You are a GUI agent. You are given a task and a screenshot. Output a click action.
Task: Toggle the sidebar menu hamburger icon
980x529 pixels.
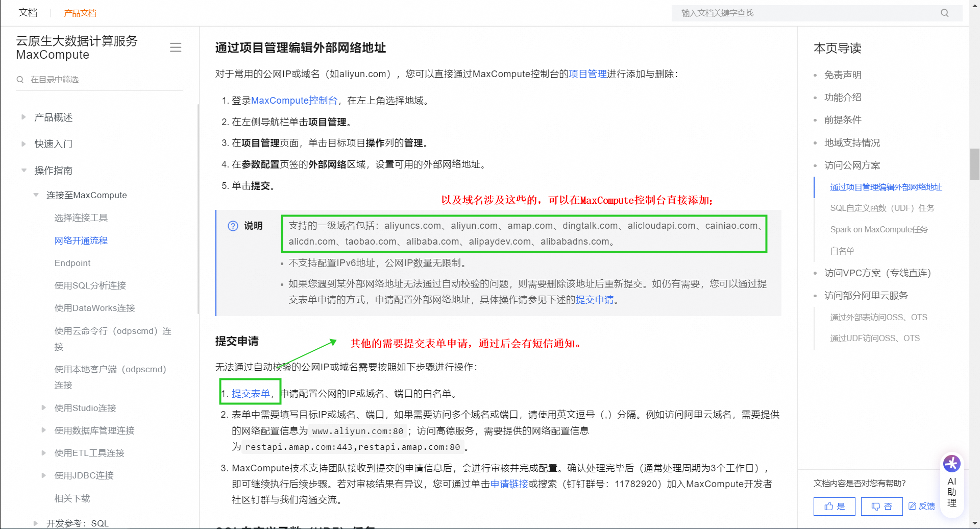176,47
